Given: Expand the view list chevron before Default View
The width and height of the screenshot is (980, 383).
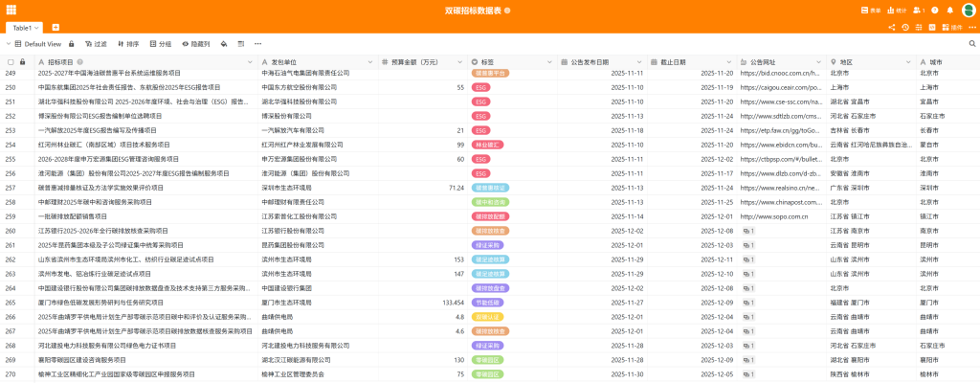Looking at the screenshot, I should [x=9, y=44].
